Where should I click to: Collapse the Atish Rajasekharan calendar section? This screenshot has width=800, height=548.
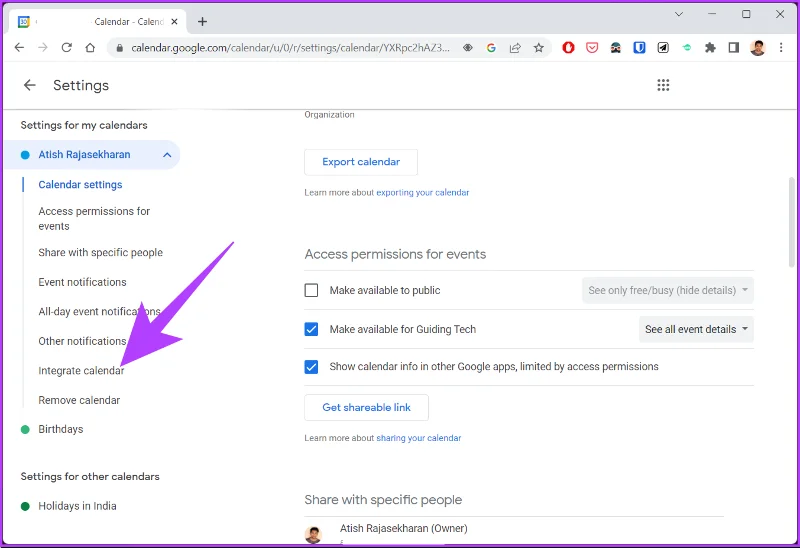tap(167, 155)
